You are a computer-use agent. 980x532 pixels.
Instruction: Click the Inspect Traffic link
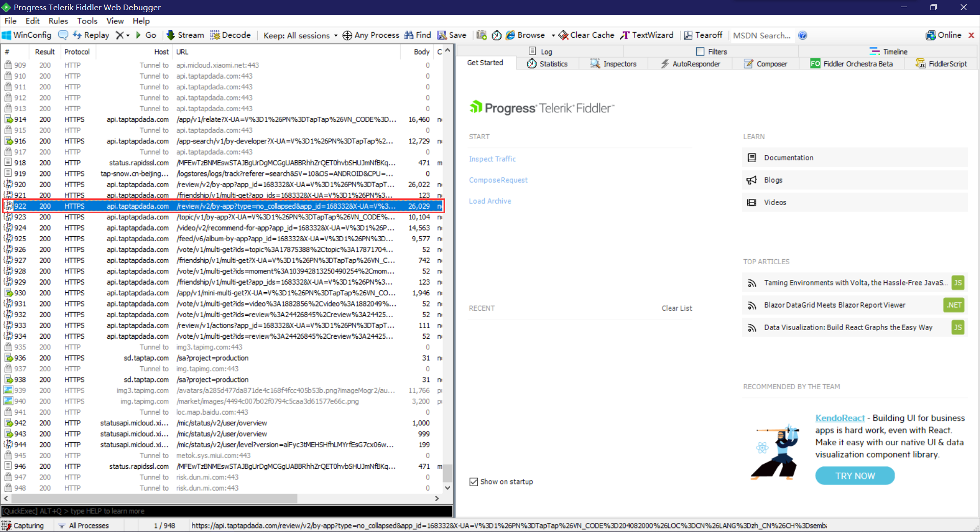[492, 159]
